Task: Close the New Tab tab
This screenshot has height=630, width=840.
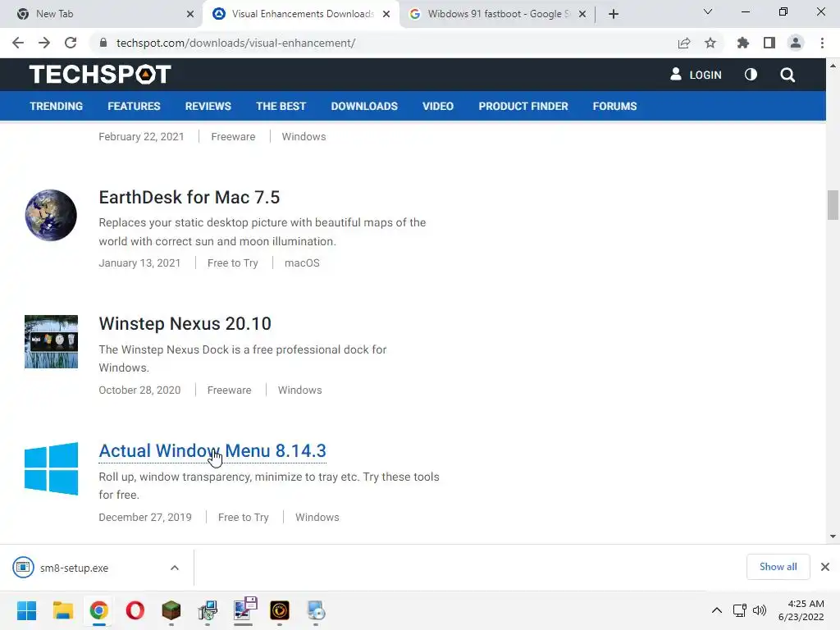Action: click(x=190, y=14)
